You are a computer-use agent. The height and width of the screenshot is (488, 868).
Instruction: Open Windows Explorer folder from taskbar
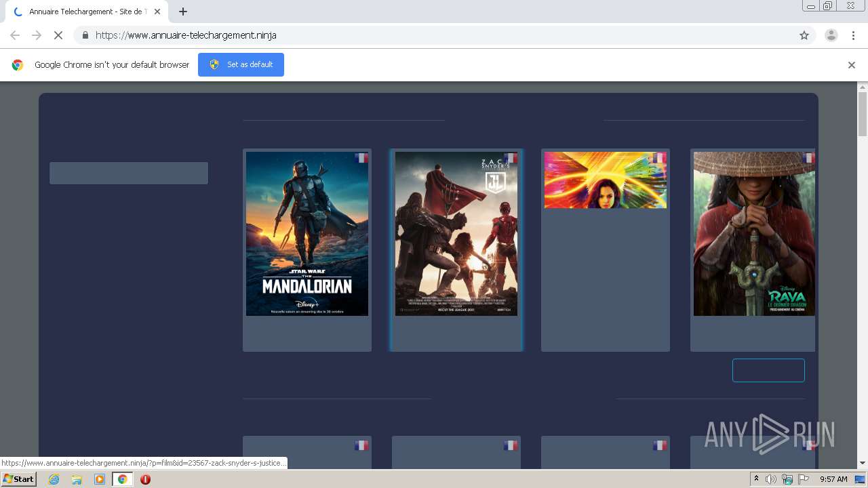pos(77,479)
